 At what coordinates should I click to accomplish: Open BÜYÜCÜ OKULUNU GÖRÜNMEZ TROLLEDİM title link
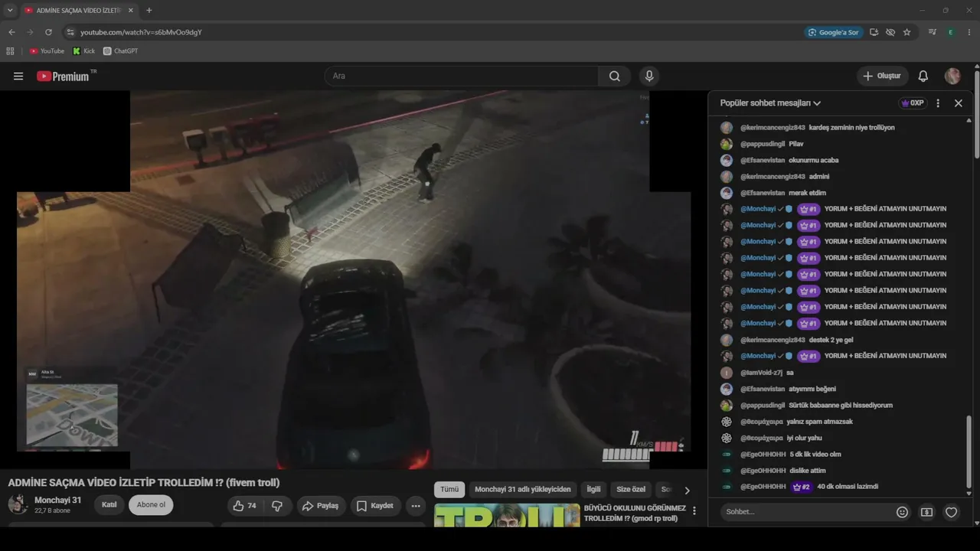pyautogui.click(x=635, y=513)
